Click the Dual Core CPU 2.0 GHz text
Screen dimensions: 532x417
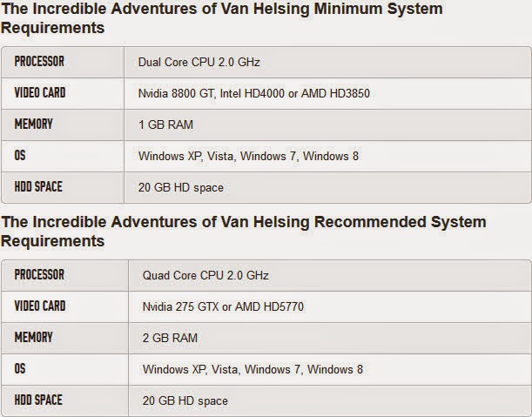(x=199, y=62)
